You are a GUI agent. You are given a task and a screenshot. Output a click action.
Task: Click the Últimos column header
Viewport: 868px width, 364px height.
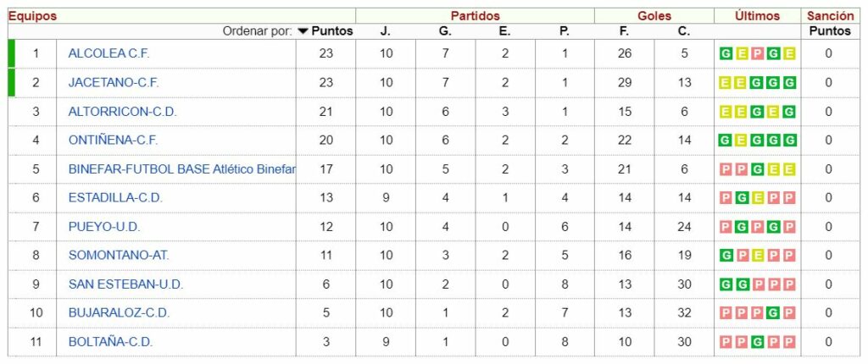pyautogui.click(x=757, y=16)
